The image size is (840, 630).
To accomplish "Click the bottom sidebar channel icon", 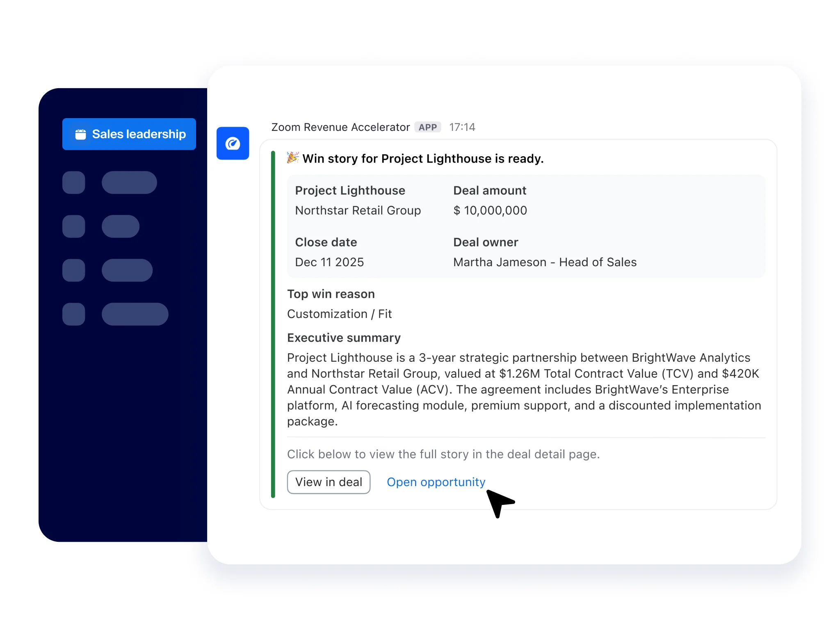I will pos(74,314).
